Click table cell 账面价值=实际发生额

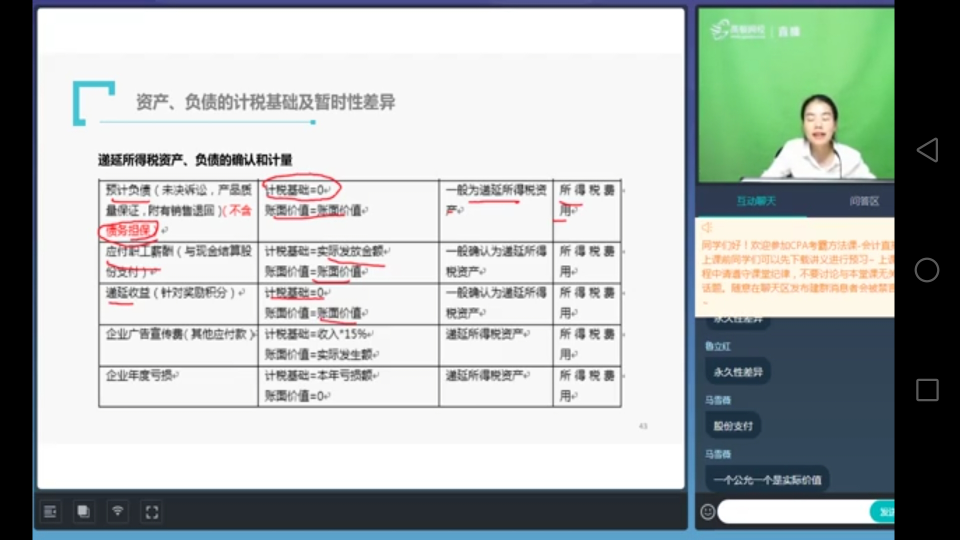(321, 354)
